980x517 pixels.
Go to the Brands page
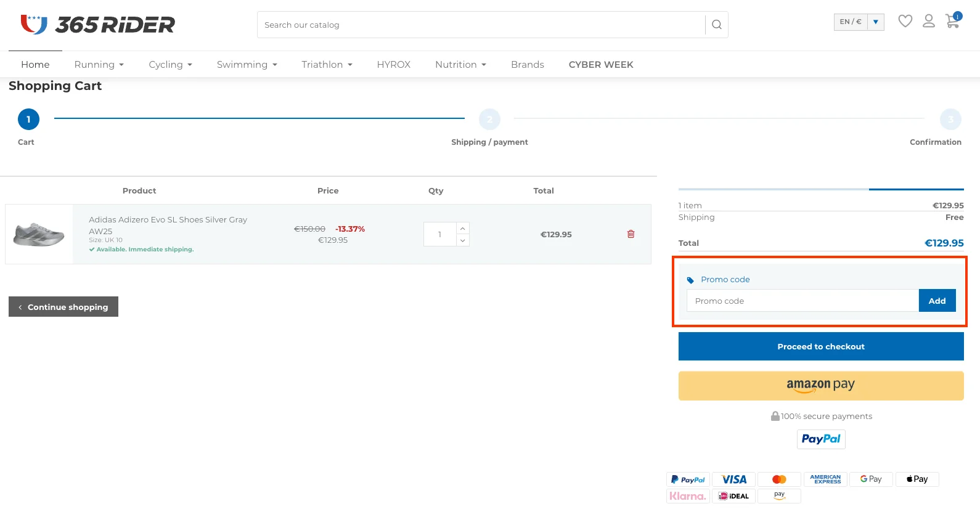(527, 65)
